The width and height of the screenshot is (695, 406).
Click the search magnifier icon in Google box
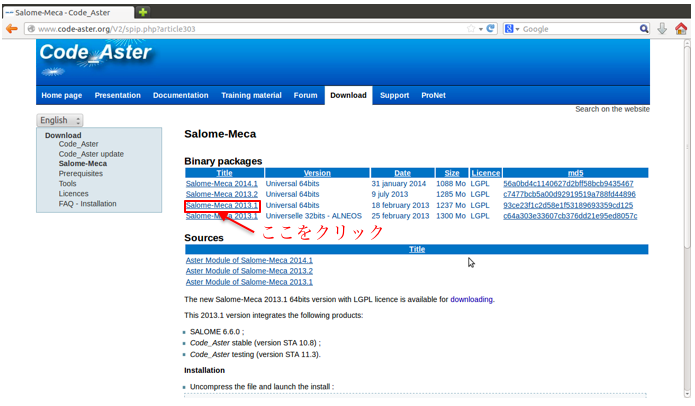pyautogui.click(x=644, y=29)
